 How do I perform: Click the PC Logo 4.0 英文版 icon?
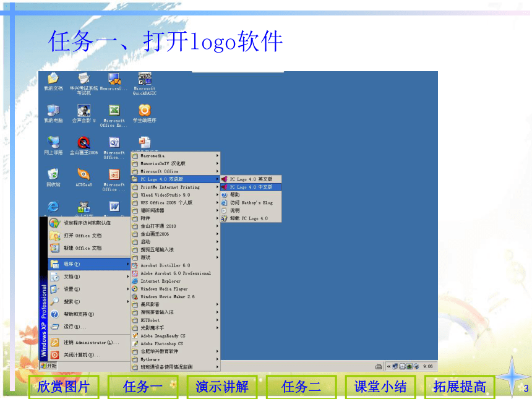tap(225, 179)
